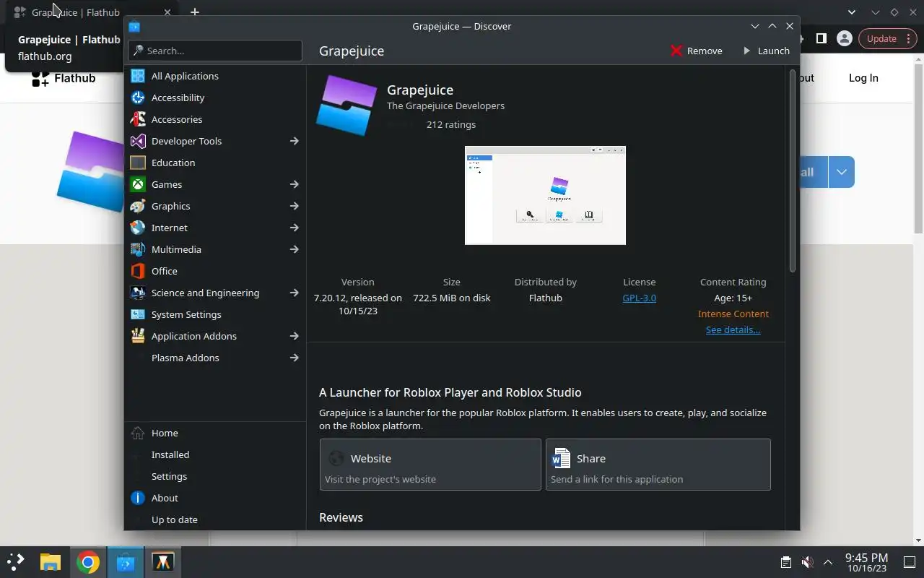Viewport: 924px width, 578px height.
Task: Select the Games category icon
Action: point(138,184)
